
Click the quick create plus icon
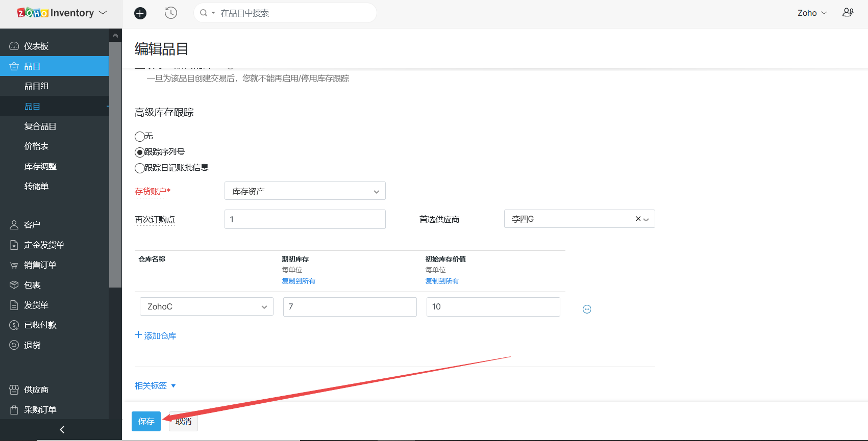pos(140,13)
